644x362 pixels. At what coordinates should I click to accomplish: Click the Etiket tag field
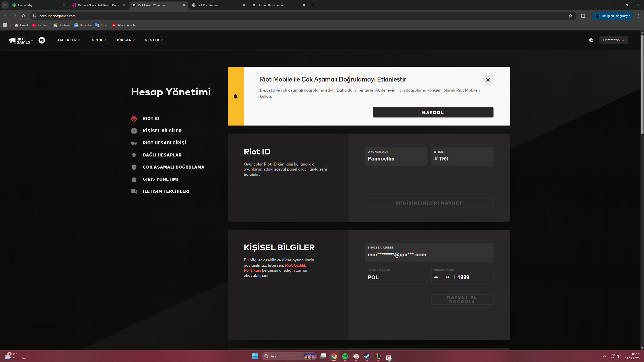(x=462, y=156)
